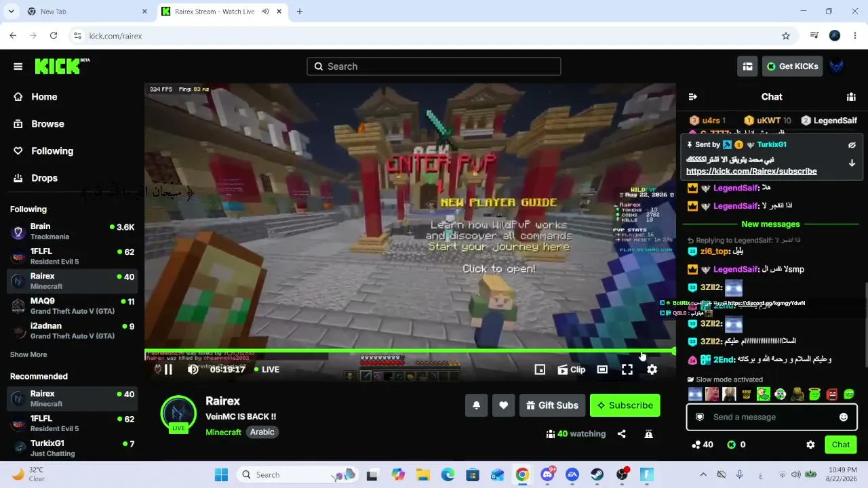Screen dimensions: 868x488
Task: Open video player settings gear
Action: coord(652,369)
